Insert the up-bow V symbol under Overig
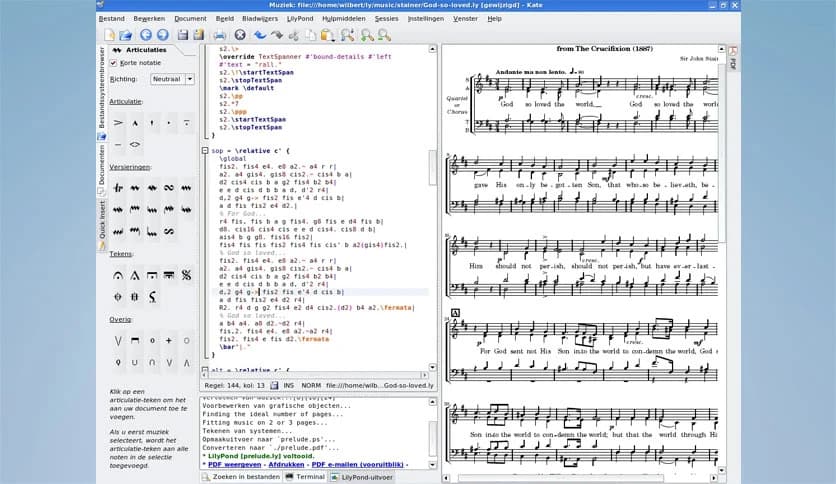Image resolution: width=836 pixels, height=484 pixels. pos(118,341)
